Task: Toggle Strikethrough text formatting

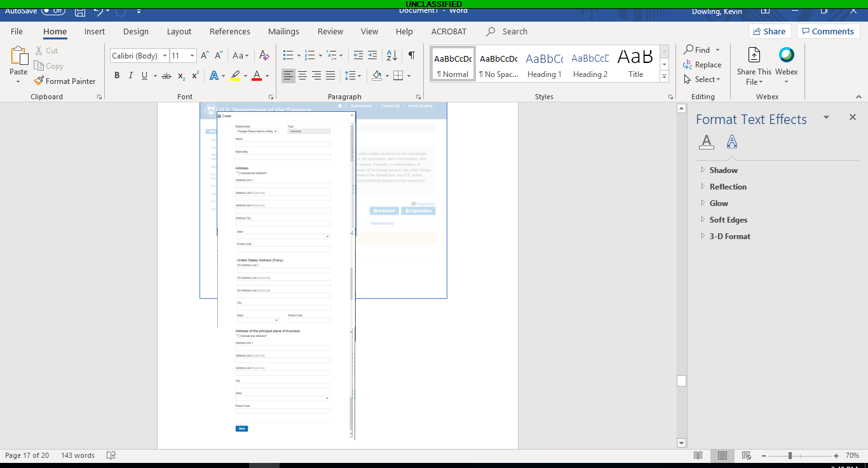Action: pos(166,76)
